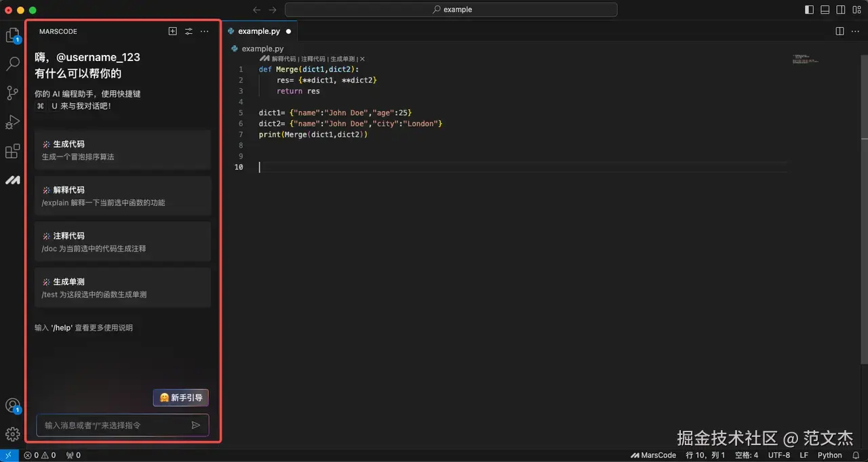Image resolution: width=868 pixels, height=462 pixels.
Task: Open the Accounts icon in activity bar
Action: pyautogui.click(x=12, y=406)
